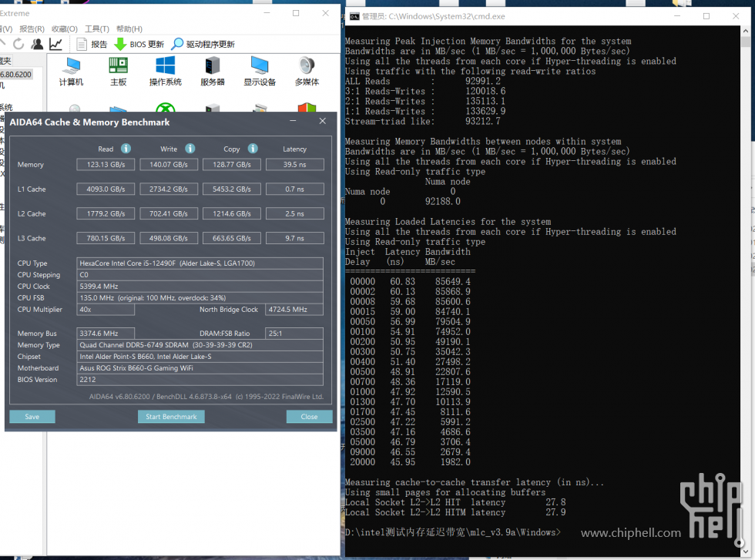Click the Memory Bus value 3374.6 MHz
This screenshot has width=755, height=560.
(106, 334)
